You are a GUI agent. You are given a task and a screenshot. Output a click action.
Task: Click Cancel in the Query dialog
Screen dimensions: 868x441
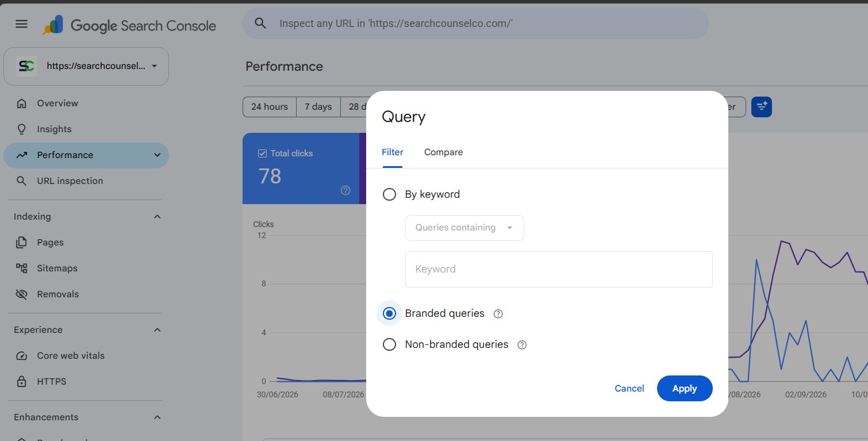coord(629,389)
